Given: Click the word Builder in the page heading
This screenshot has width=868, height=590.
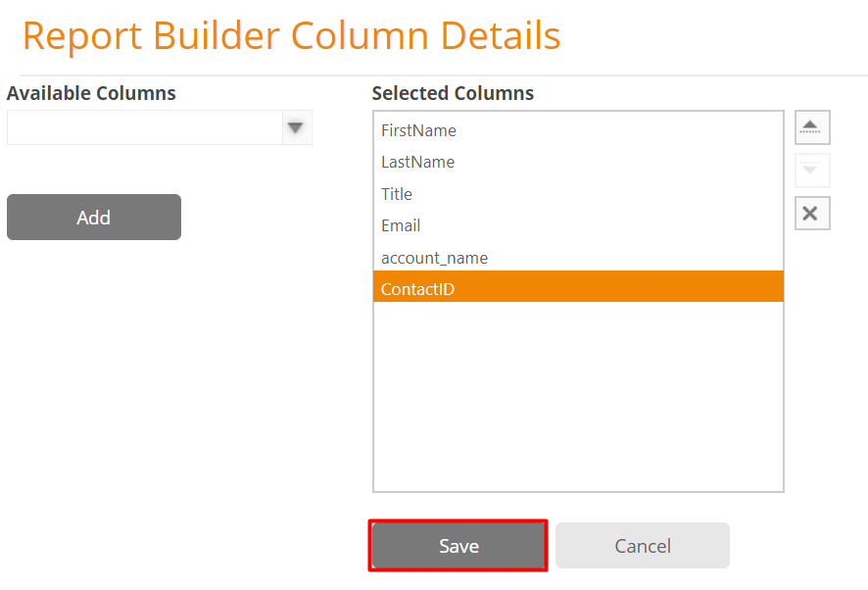Looking at the screenshot, I should [x=217, y=36].
